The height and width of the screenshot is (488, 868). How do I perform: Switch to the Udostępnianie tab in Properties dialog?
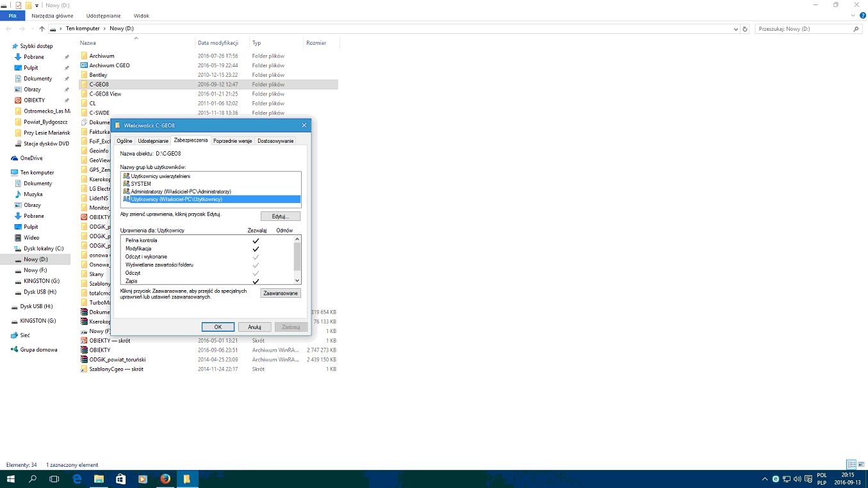point(153,141)
